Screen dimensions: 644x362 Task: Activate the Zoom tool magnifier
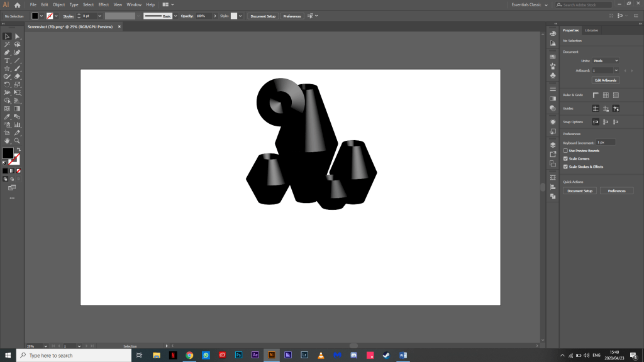pyautogui.click(x=18, y=141)
